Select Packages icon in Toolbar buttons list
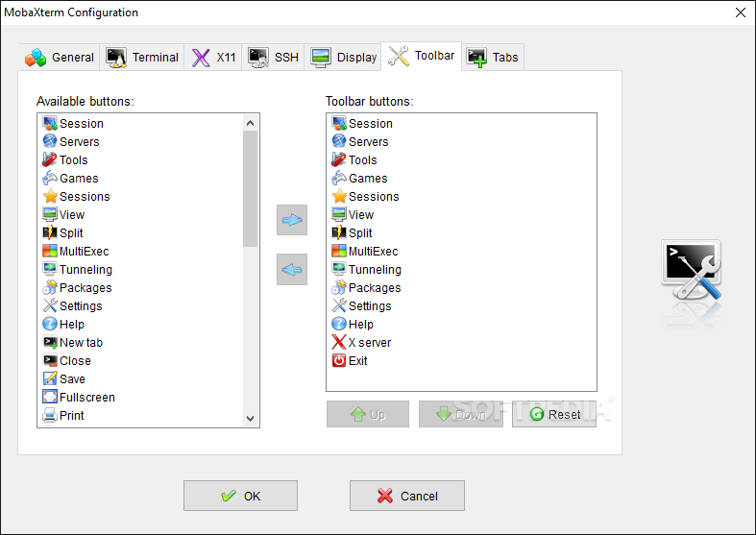Screen dimensions: 756x535 point(339,287)
